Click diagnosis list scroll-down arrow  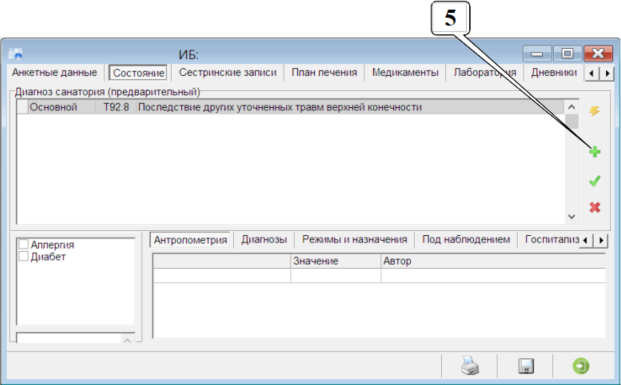(571, 216)
